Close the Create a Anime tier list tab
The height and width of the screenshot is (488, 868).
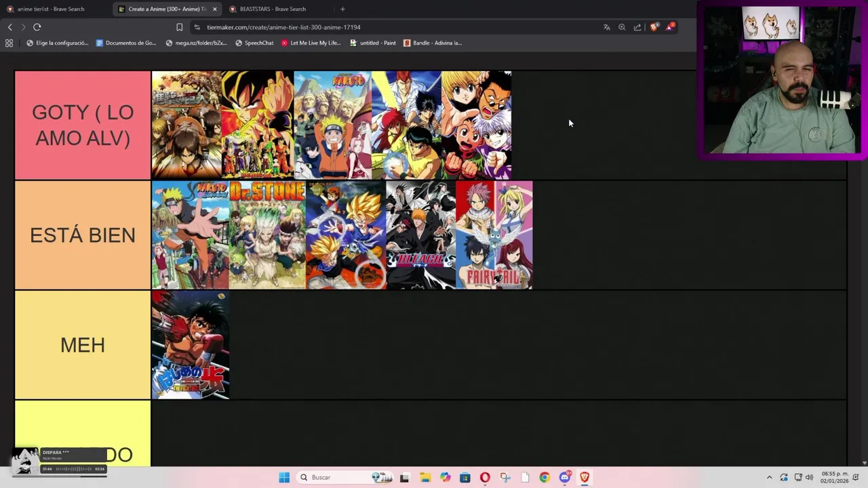click(x=214, y=9)
